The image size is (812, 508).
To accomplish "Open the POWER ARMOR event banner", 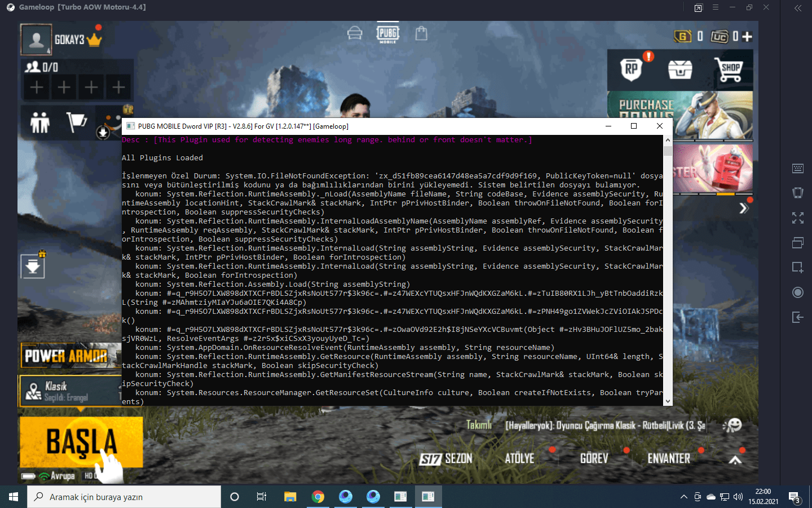I will coord(70,356).
